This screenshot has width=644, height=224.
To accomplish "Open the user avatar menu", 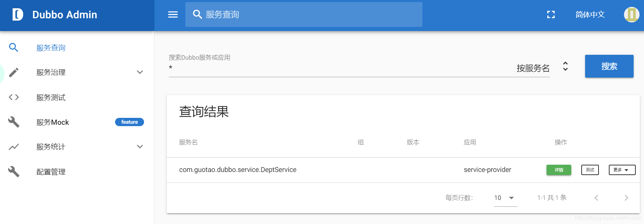I will point(632,14).
